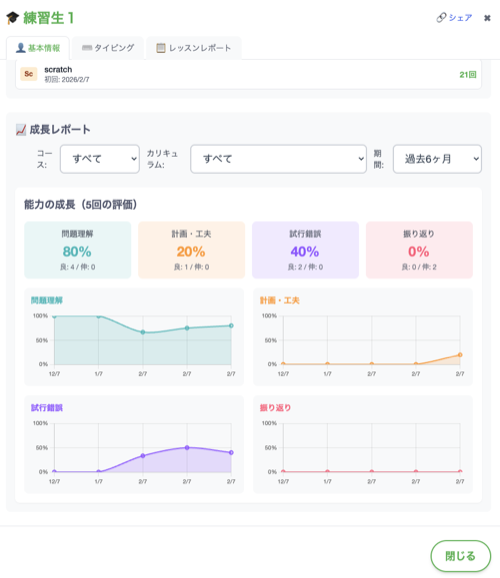
Task: Click the graduation cap icon beside 練習生 1
Action: click(x=13, y=17)
